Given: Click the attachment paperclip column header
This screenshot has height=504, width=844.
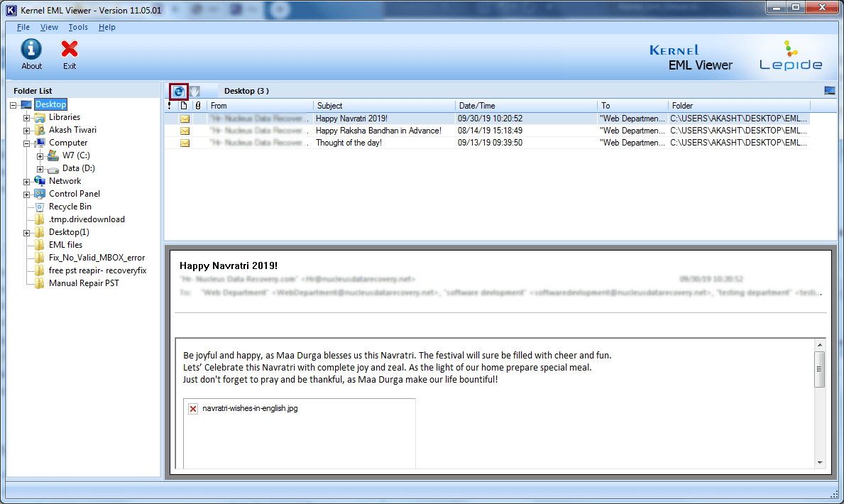Looking at the screenshot, I should 198,106.
